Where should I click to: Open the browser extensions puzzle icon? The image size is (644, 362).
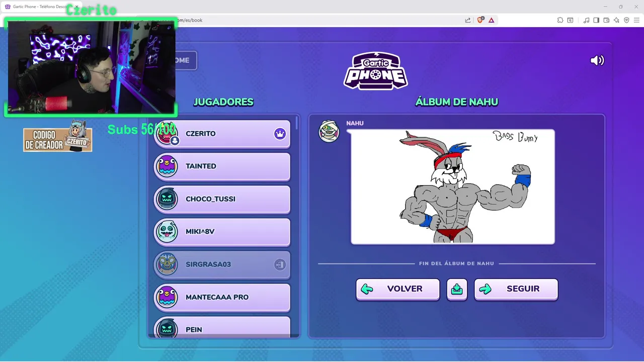560,20
